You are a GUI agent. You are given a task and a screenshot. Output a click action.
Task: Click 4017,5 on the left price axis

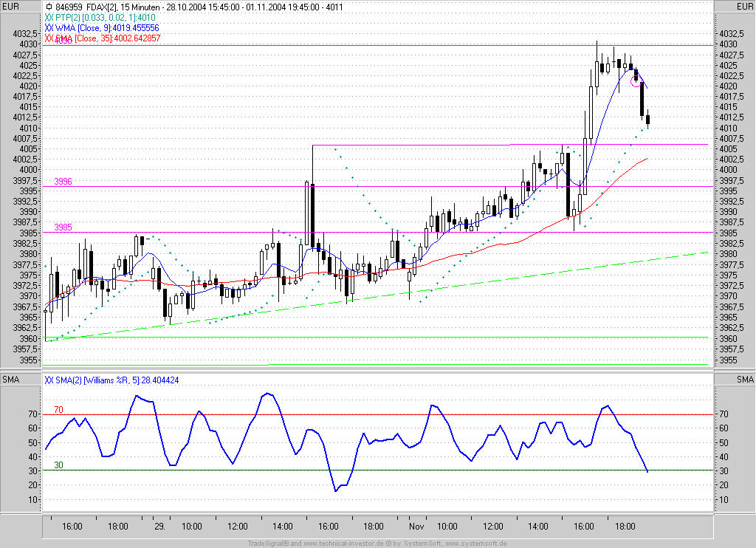click(25, 97)
